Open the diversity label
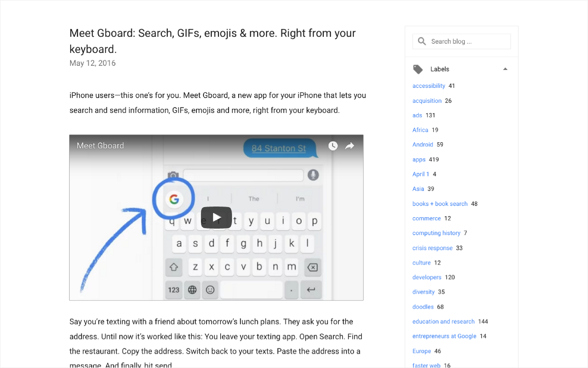The width and height of the screenshot is (588, 368). 423,292
